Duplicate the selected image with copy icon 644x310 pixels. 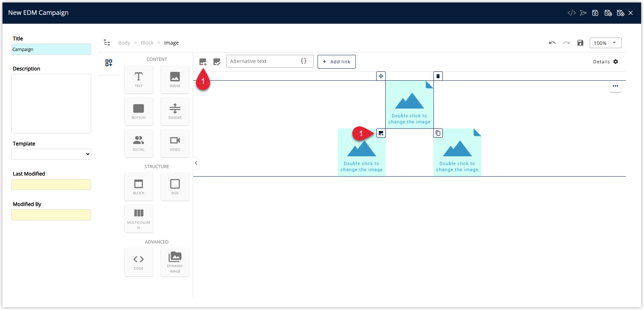point(438,133)
